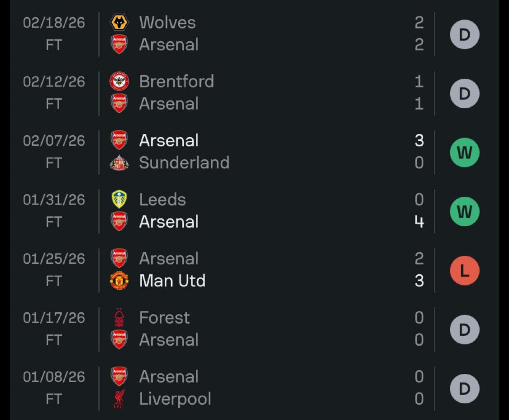The width and height of the screenshot is (509, 420).
Task: Click the 01/31/26 match date
Action: [54, 200]
